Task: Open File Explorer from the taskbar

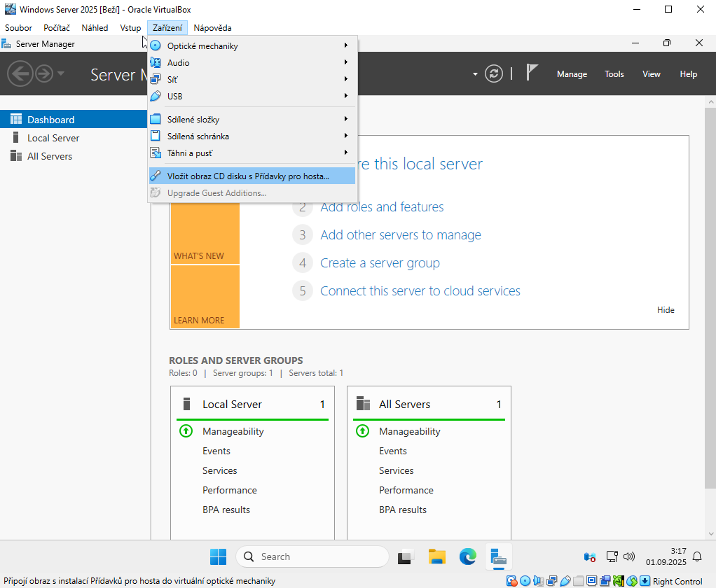Action: tap(437, 556)
